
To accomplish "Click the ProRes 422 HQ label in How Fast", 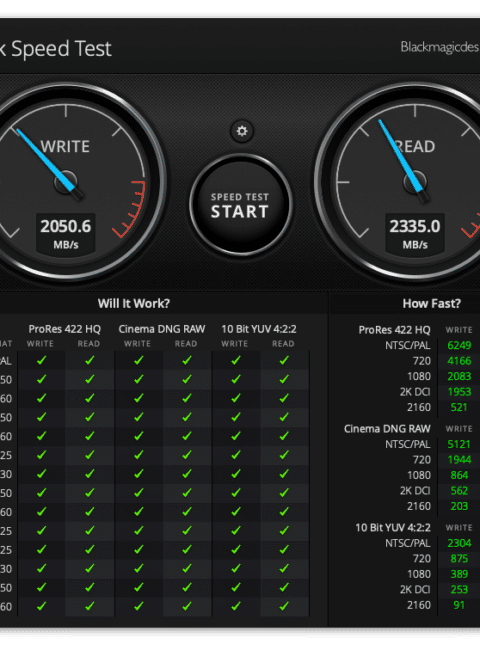I will (394, 330).
